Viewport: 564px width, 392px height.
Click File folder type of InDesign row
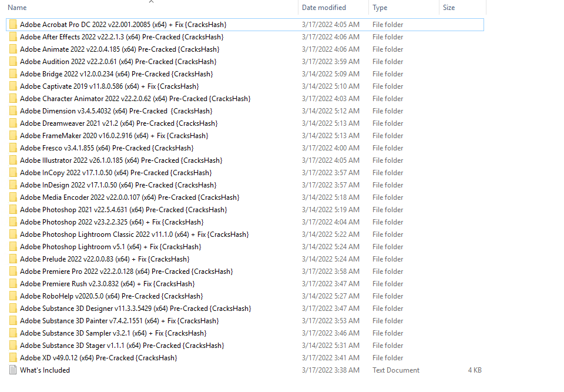[388, 185]
